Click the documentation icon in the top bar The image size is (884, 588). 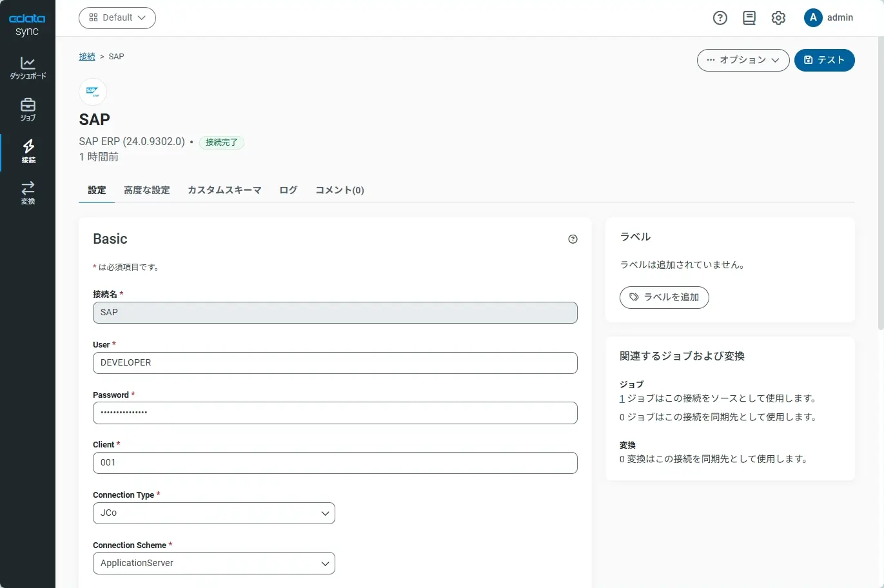749,18
